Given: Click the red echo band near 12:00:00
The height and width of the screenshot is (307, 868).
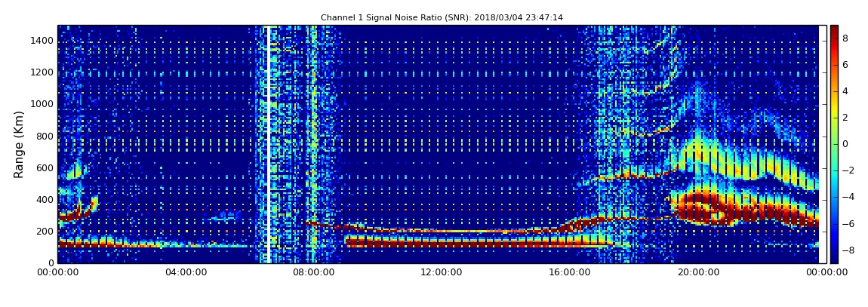Looking at the screenshot, I should pyautogui.click(x=443, y=241).
